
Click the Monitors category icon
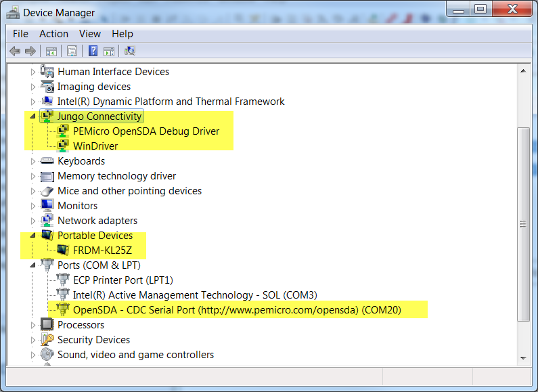[x=47, y=205]
